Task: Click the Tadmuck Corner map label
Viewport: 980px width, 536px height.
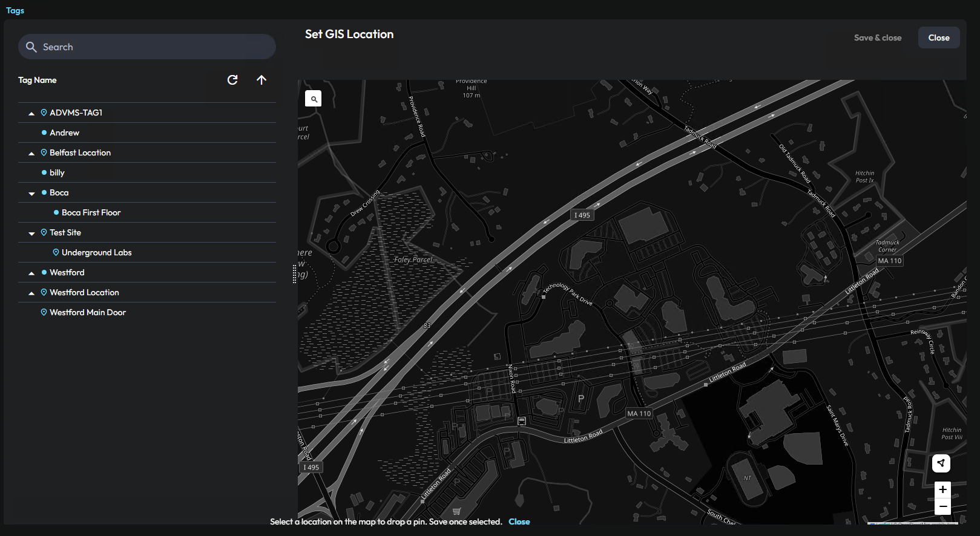Action: pyautogui.click(x=887, y=246)
